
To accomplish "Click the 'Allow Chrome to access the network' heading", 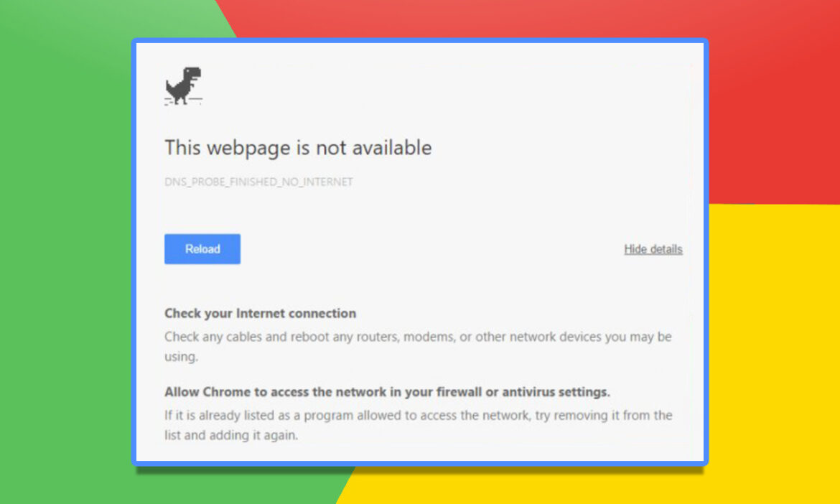I will tap(387, 392).
